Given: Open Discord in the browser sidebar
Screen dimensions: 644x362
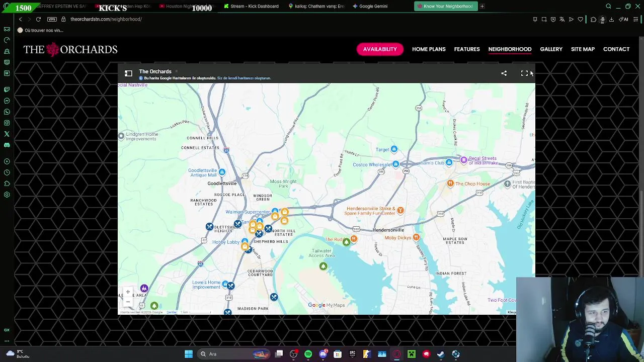Looking at the screenshot, I should [7, 145].
